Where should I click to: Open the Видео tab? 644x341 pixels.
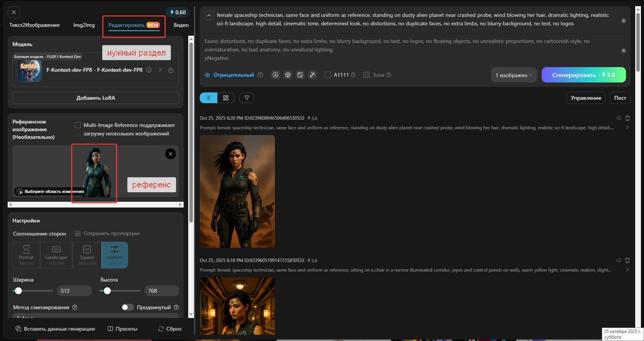tap(181, 25)
